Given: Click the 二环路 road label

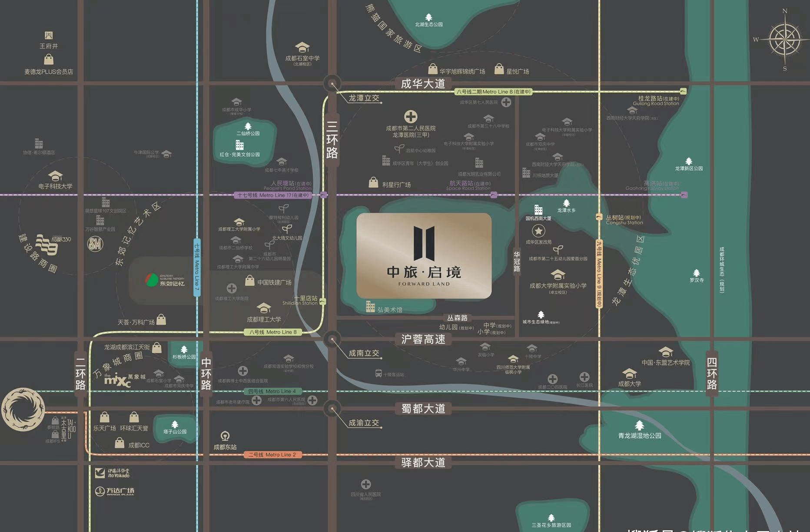Looking at the screenshot, I should pos(80,373).
